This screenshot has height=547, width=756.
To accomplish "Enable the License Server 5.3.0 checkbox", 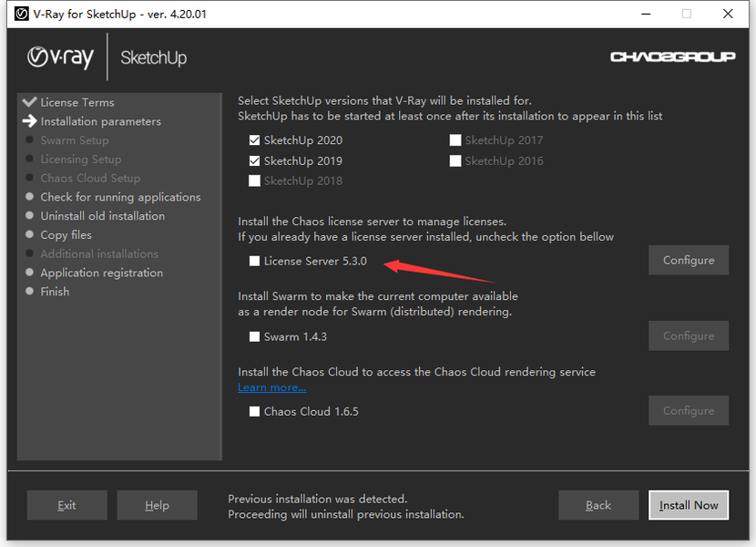I will coord(254,261).
